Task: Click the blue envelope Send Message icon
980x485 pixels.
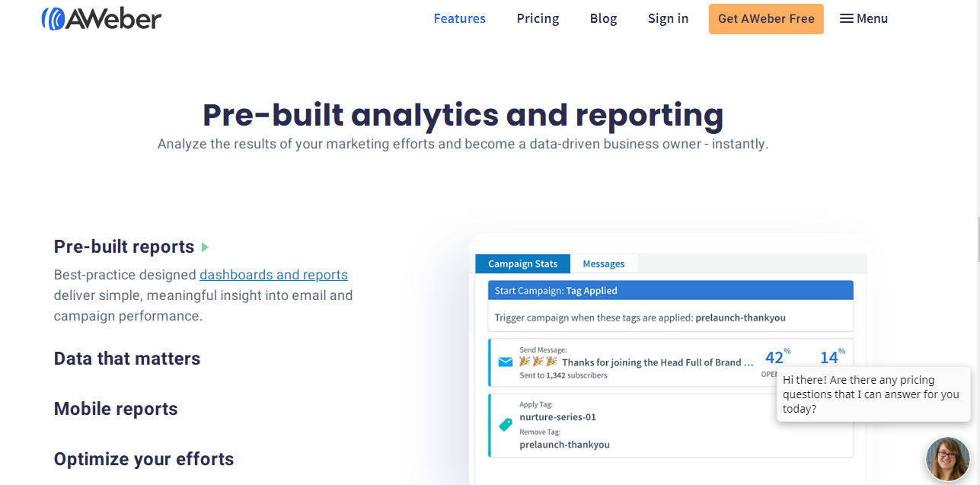Action: pyautogui.click(x=506, y=362)
